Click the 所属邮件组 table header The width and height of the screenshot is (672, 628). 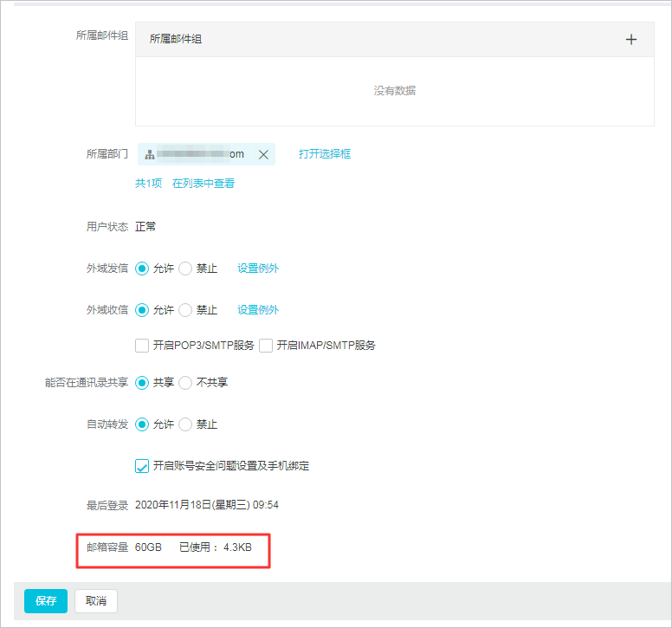click(176, 39)
